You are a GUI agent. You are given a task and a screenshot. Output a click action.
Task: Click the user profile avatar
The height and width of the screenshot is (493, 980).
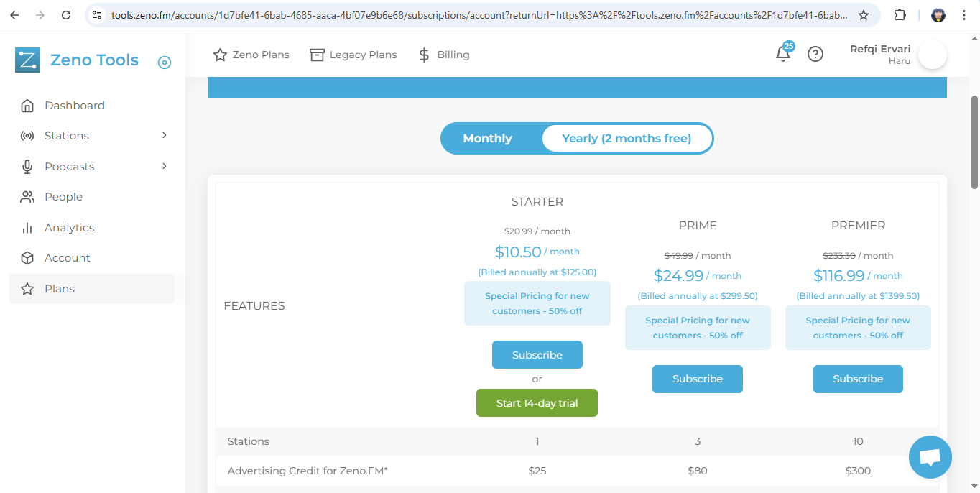pos(932,55)
